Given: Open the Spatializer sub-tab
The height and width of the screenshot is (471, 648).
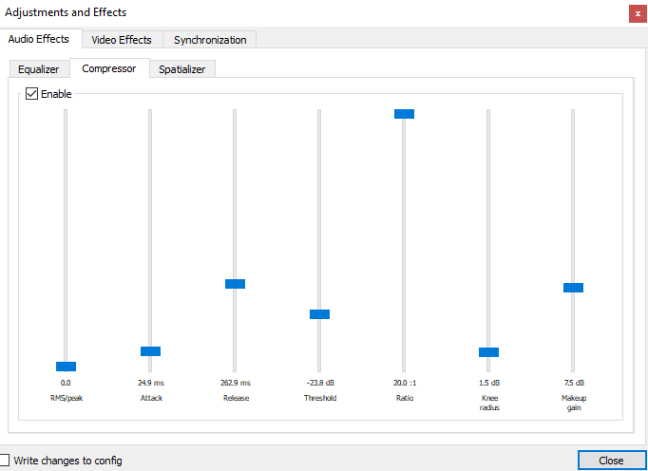Looking at the screenshot, I should [183, 69].
